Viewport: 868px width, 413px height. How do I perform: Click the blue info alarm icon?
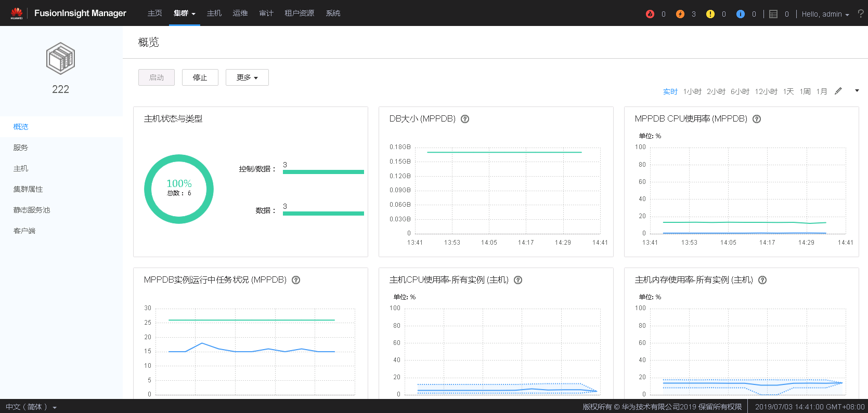pyautogui.click(x=740, y=14)
